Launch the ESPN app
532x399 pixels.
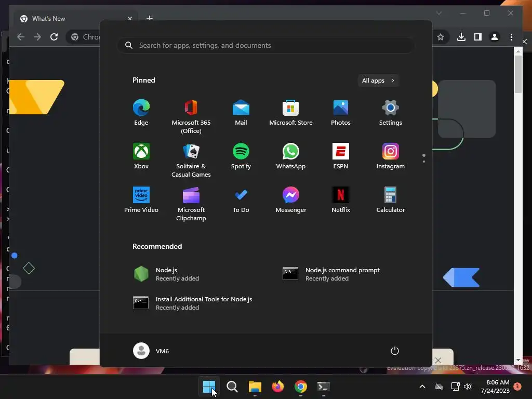(x=341, y=156)
